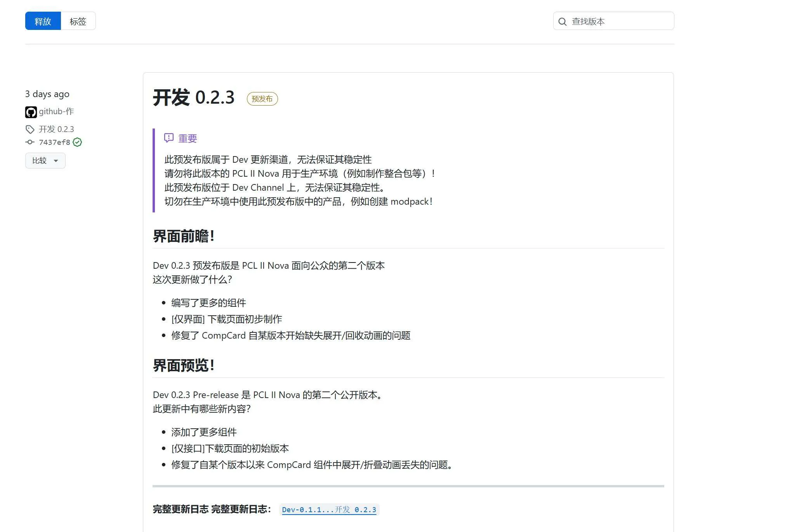Click the warning line mentioning modpack
The height and width of the screenshot is (532, 785).
point(299,202)
